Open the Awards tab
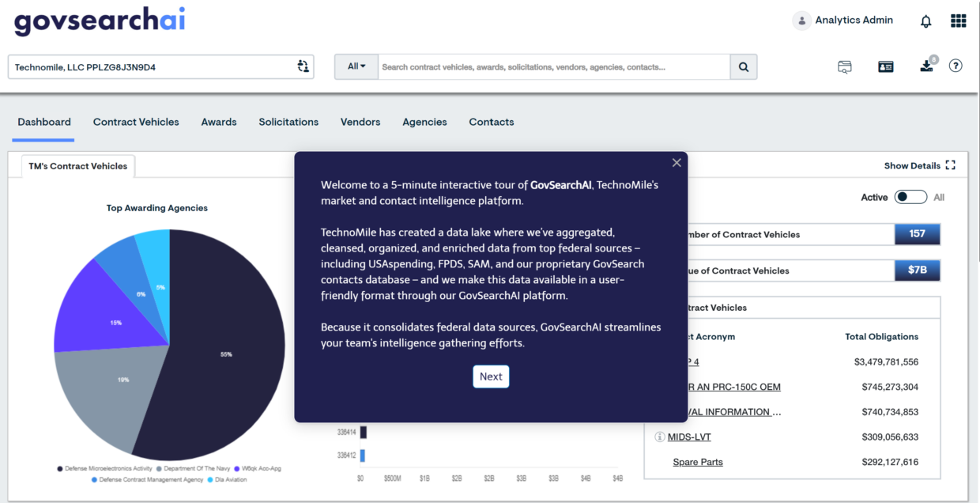Screen dimensions: 980x503 click(x=219, y=122)
